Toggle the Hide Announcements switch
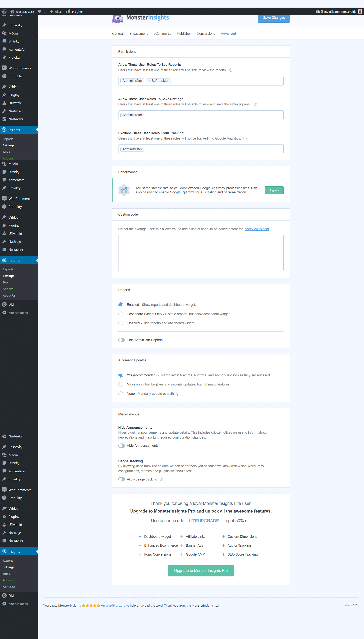The height and width of the screenshot is (639, 364). pyautogui.click(x=122, y=446)
